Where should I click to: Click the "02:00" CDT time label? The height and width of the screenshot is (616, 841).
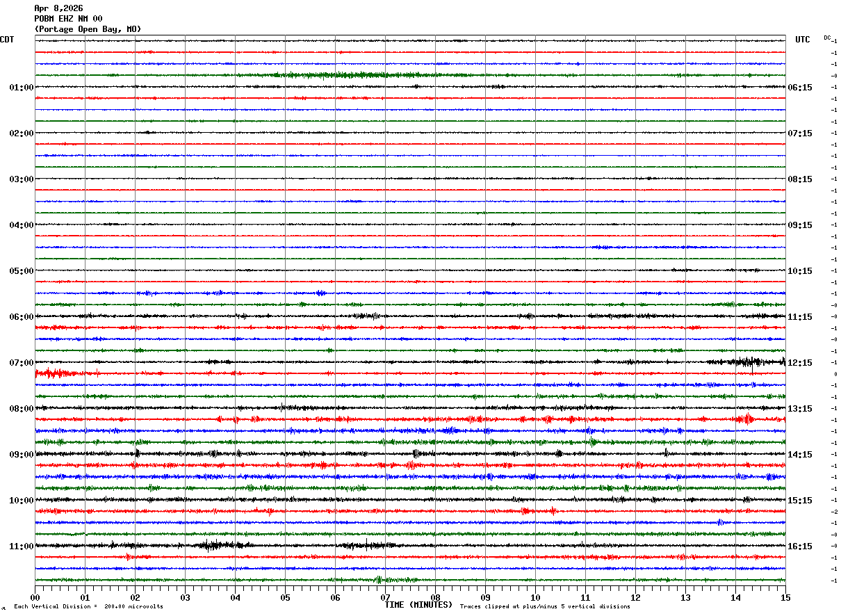pos(22,133)
